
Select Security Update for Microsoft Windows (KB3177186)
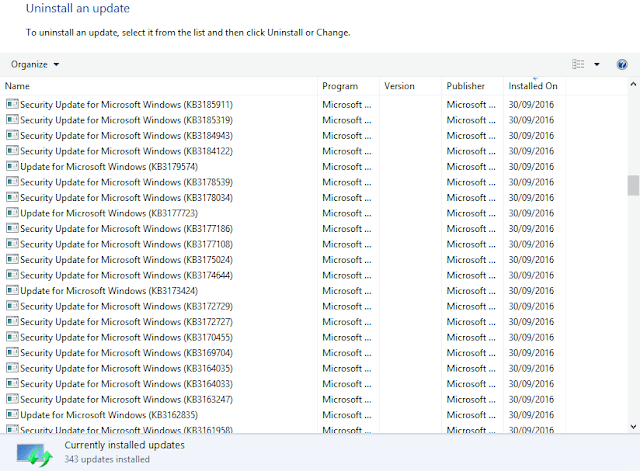pyautogui.click(x=127, y=229)
